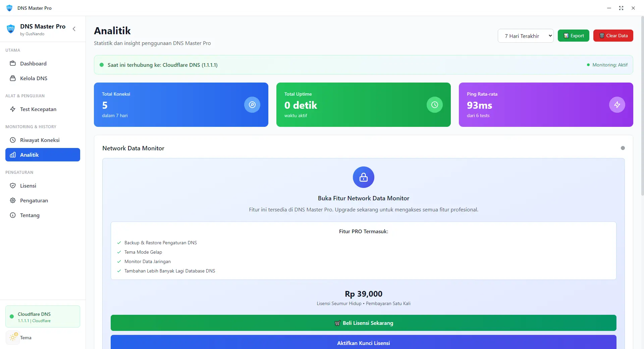Click Aktifkan Kunci Lisensi button
This screenshot has width=644, height=349.
(364, 342)
